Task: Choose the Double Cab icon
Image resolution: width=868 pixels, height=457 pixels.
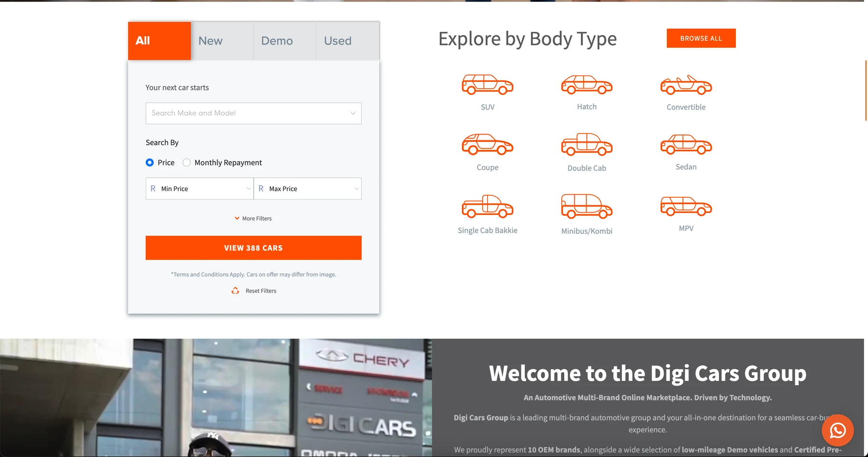Action: pos(587,144)
